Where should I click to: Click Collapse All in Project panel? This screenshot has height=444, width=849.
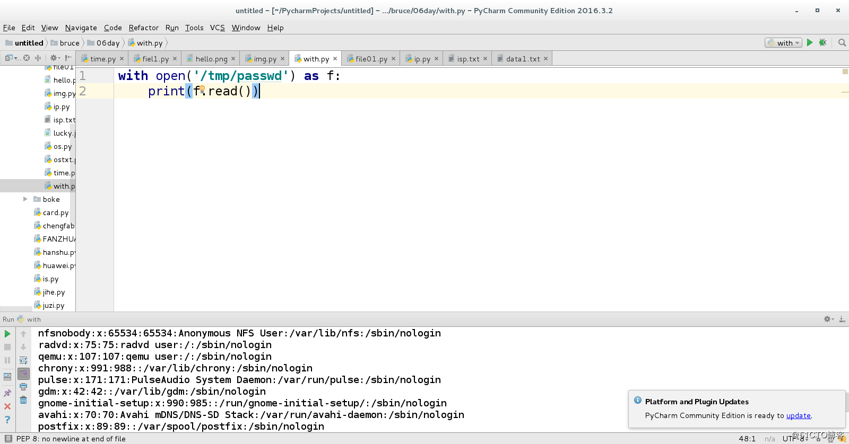pos(38,58)
